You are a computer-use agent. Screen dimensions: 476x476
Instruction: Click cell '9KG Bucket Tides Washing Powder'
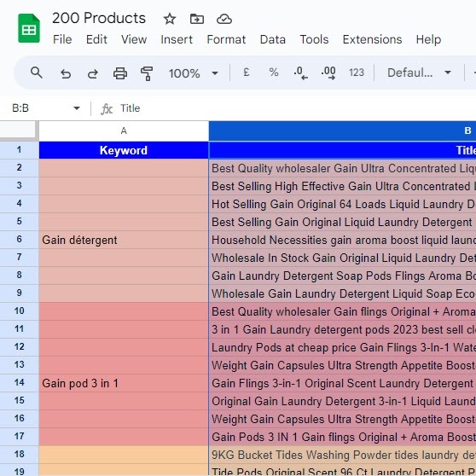[x=342, y=455]
